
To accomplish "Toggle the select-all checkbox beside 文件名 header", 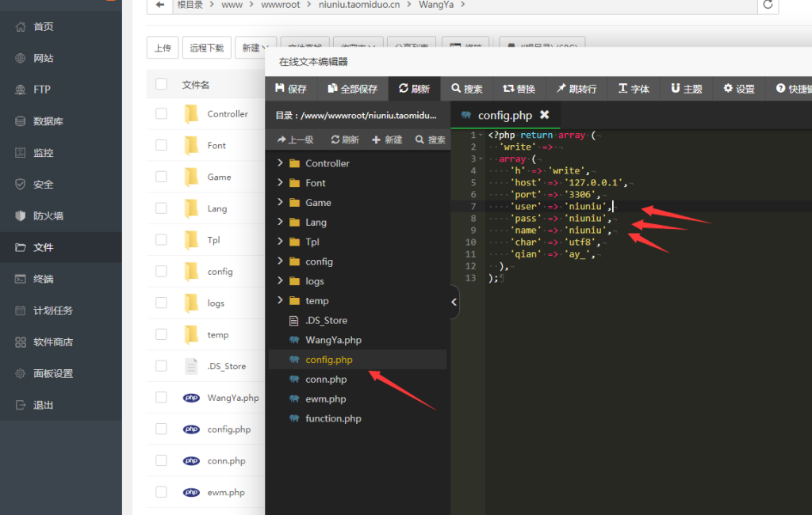I will pos(162,85).
